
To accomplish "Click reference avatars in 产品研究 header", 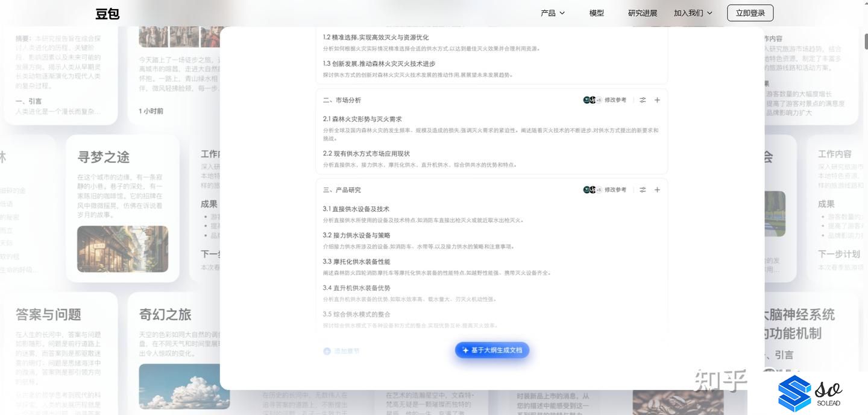I will (x=592, y=190).
